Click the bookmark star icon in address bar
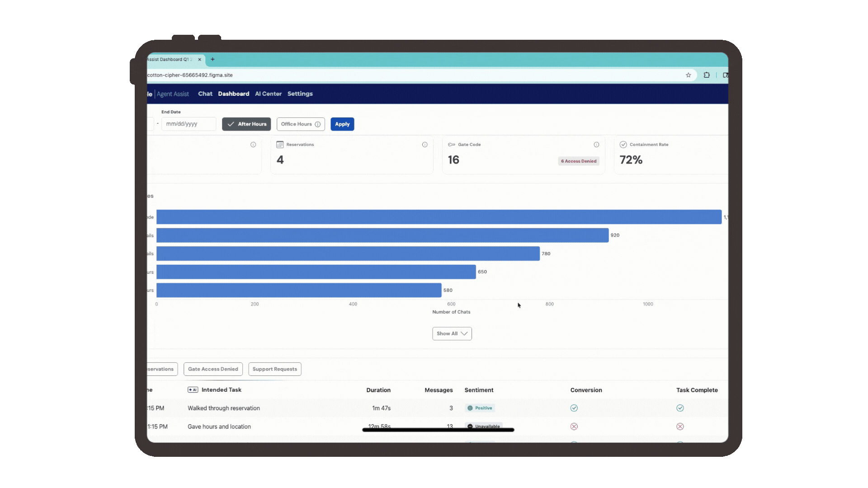Screen dimensions: 868x488 click(689, 75)
